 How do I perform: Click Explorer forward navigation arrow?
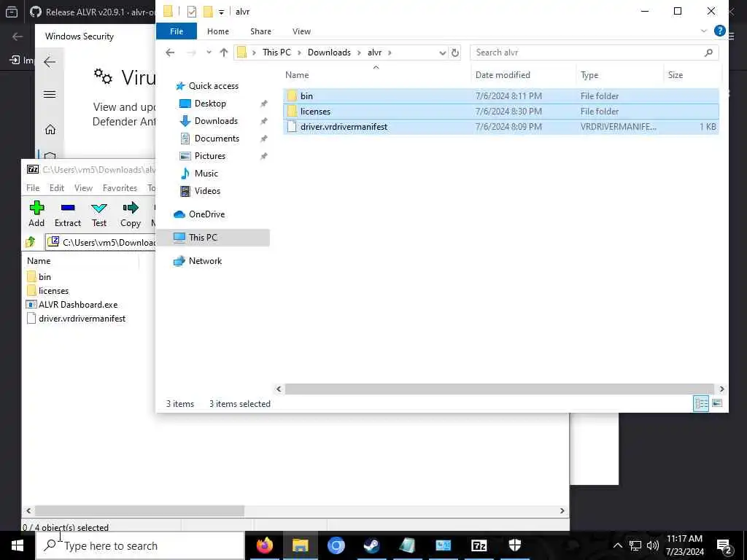click(x=191, y=52)
